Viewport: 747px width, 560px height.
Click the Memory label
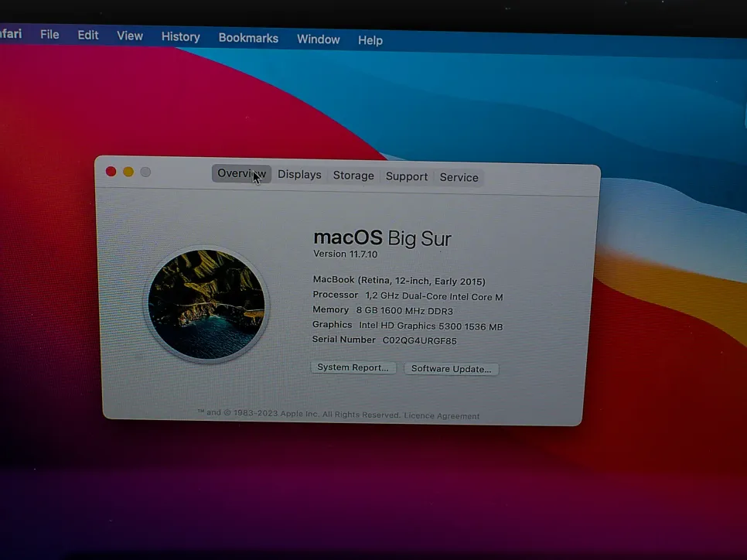coord(331,310)
